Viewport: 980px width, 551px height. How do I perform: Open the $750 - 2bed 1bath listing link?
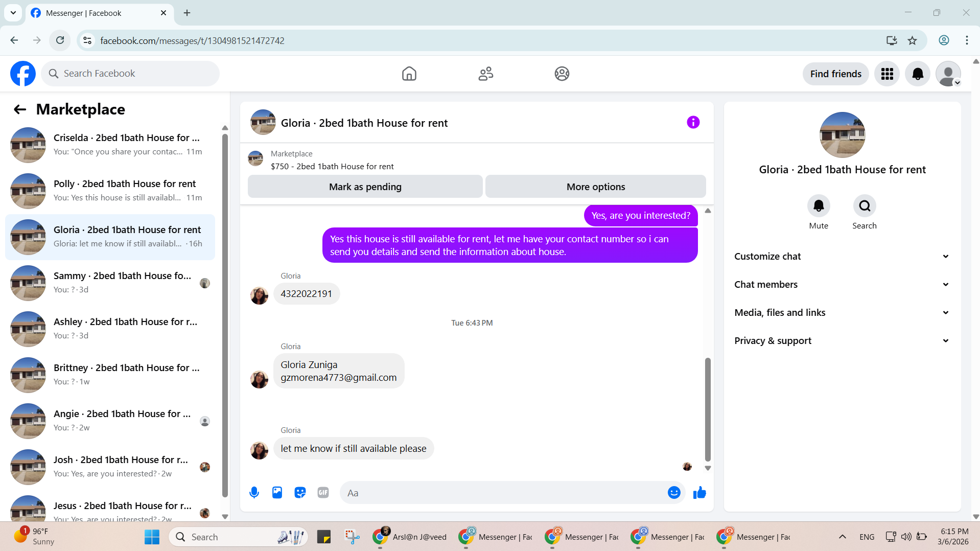(332, 166)
